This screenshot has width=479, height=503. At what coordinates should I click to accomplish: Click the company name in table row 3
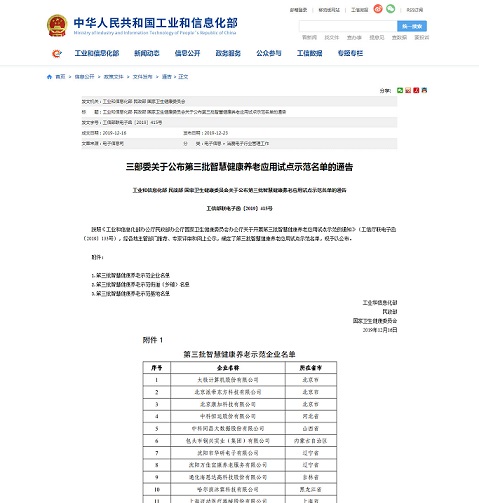tap(228, 404)
